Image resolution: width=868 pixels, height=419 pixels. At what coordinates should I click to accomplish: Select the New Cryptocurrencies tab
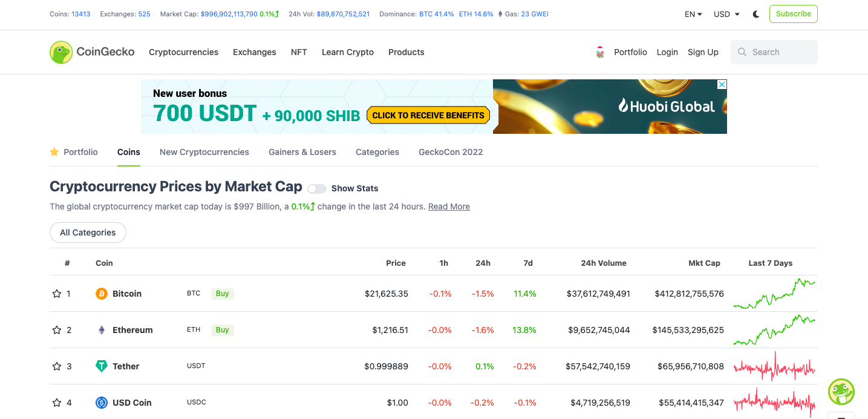204,152
